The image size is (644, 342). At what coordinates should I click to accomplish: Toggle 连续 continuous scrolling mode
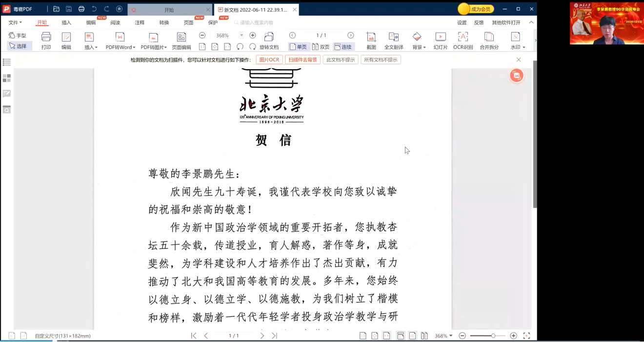343,47
